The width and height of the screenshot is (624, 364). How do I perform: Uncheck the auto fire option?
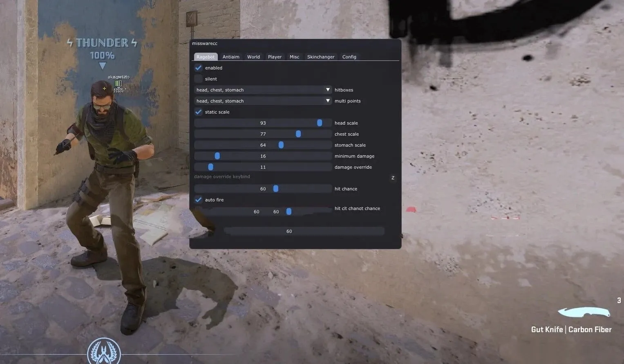tap(198, 200)
